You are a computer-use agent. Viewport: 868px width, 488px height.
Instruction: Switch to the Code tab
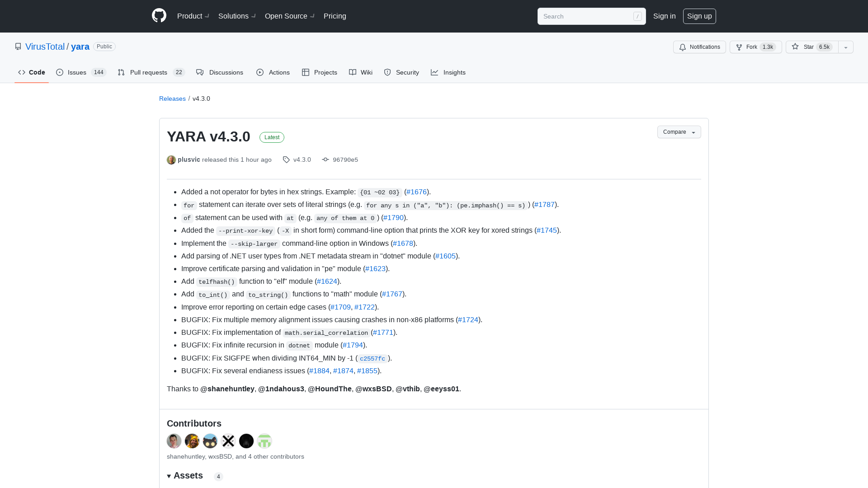[x=32, y=72]
